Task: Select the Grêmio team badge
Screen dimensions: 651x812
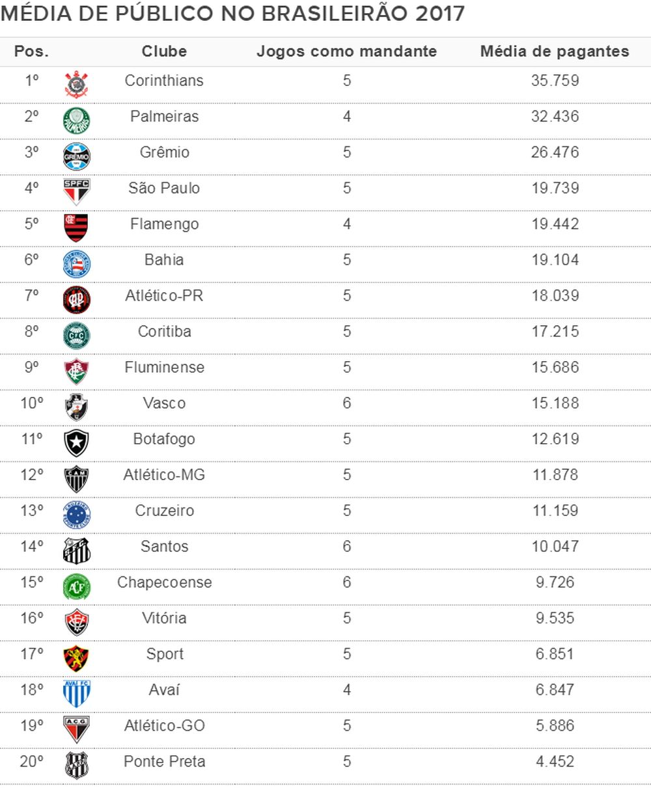Action: click(77, 157)
